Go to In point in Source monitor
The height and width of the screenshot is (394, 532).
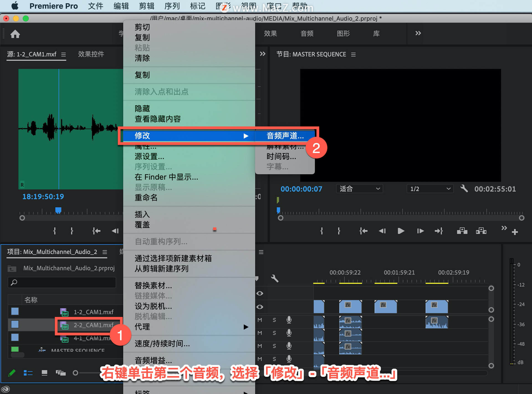[x=96, y=231]
